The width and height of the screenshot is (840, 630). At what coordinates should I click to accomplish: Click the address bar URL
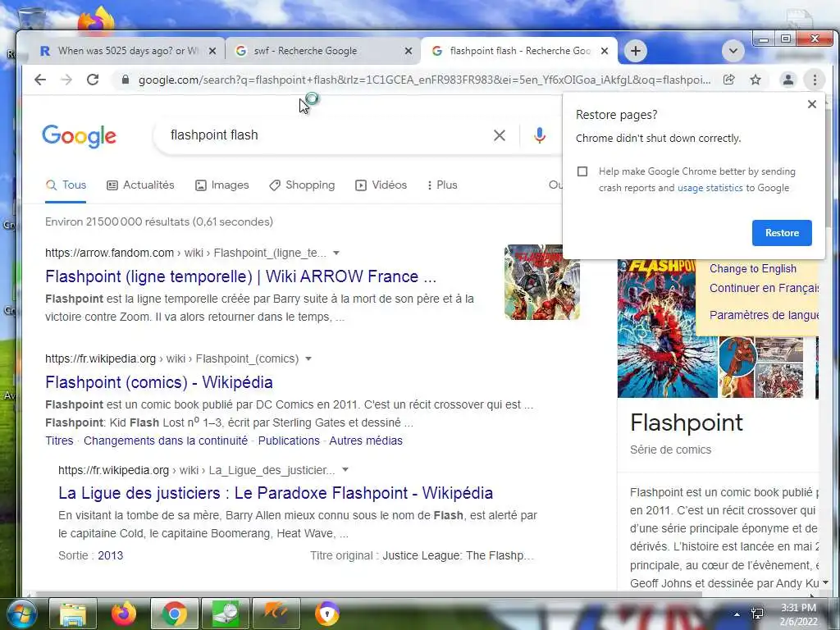pos(424,80)
